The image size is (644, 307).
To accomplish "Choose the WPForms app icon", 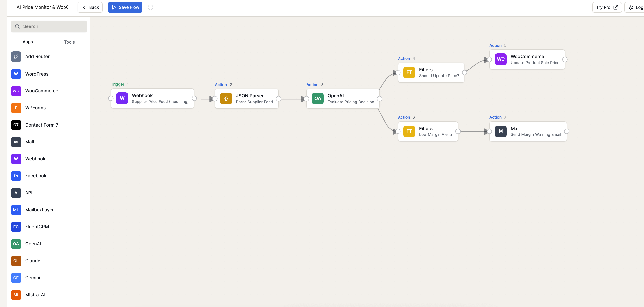I will pos(16,108).
